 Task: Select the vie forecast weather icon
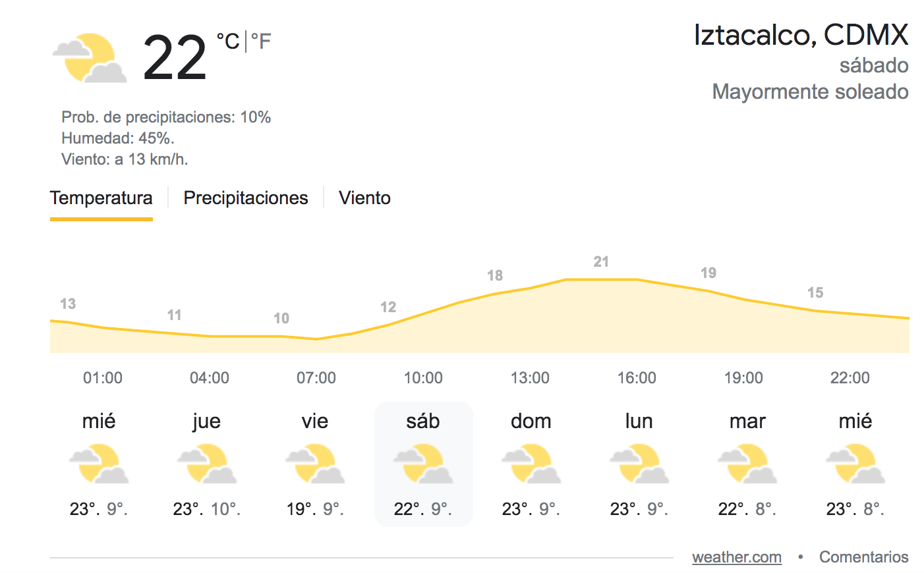[x=315, y=464]
